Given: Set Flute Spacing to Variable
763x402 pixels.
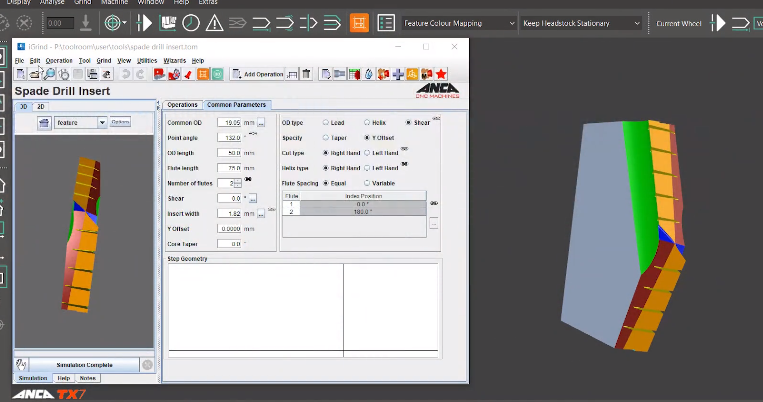Looking at the screenshot, I should click(x=367, y=183).
